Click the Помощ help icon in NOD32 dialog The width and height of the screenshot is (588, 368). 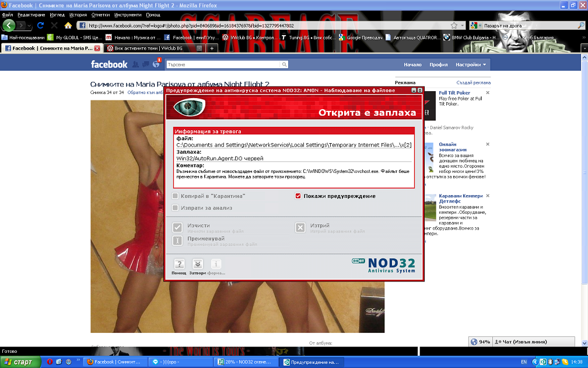(x=179, y=264)
